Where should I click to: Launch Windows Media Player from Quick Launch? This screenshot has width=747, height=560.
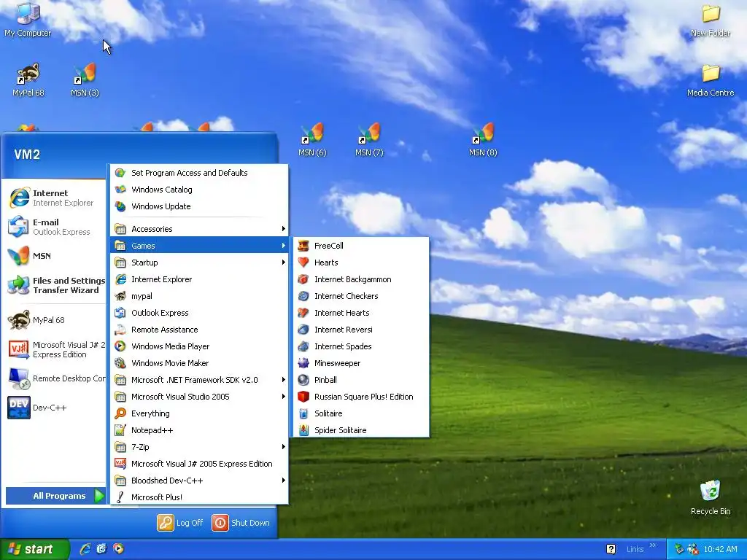(118, 549)
